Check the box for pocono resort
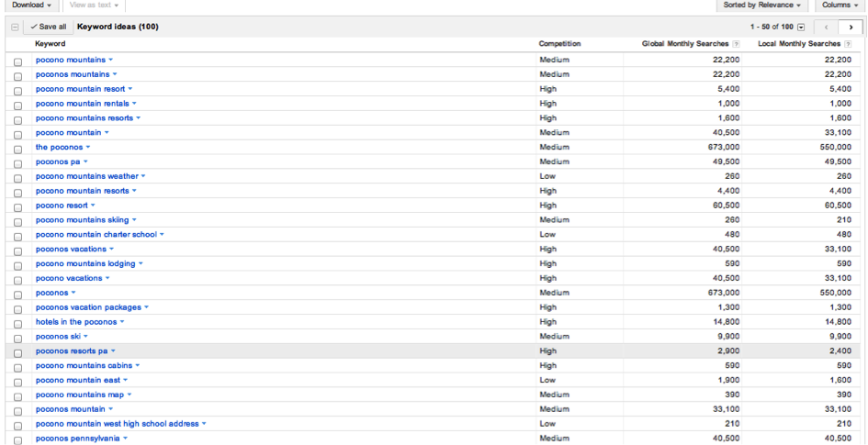The image size is (868, 445). pyautogui.click(x=17, y=207)
